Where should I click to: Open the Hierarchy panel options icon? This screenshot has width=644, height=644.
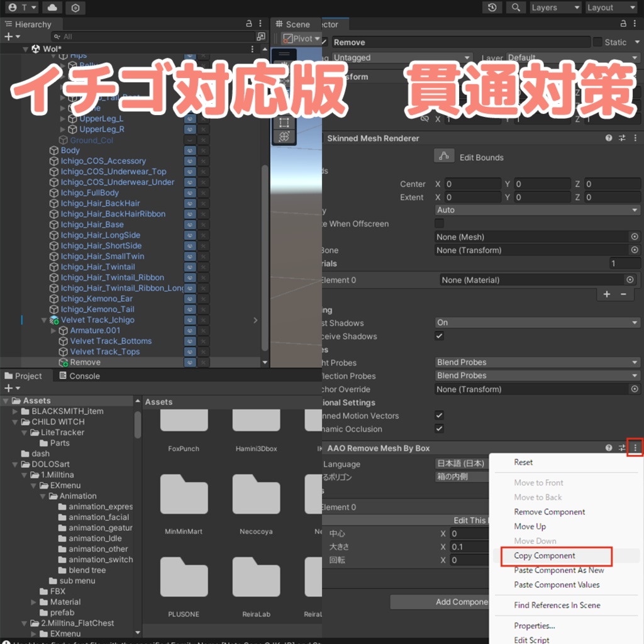click(x=260, y=23)
